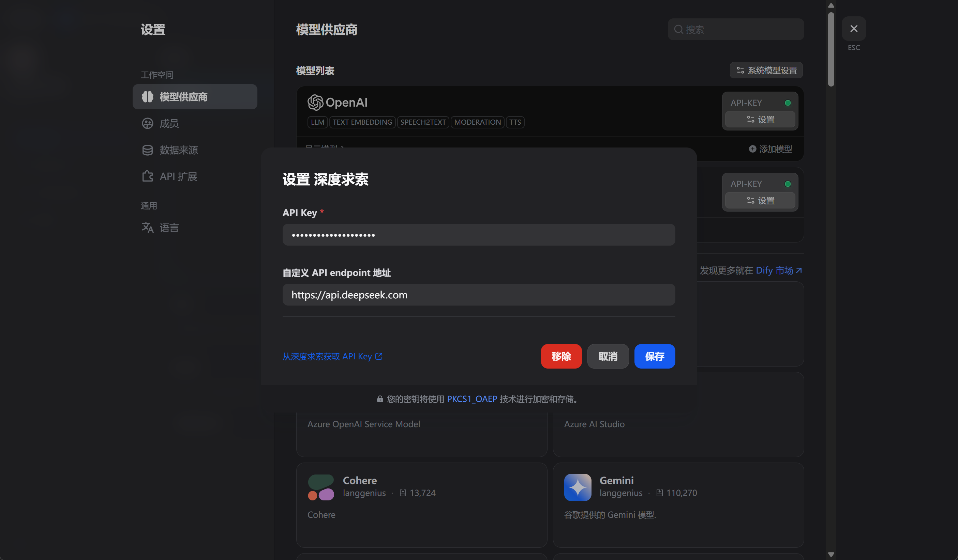Open second provider's 设置 button
This screenshot has width=958, height=560.
pos(760,201)
